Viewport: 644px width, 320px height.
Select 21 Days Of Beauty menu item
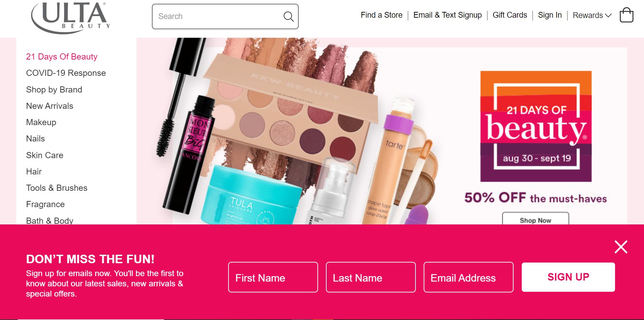coord(62,56)
